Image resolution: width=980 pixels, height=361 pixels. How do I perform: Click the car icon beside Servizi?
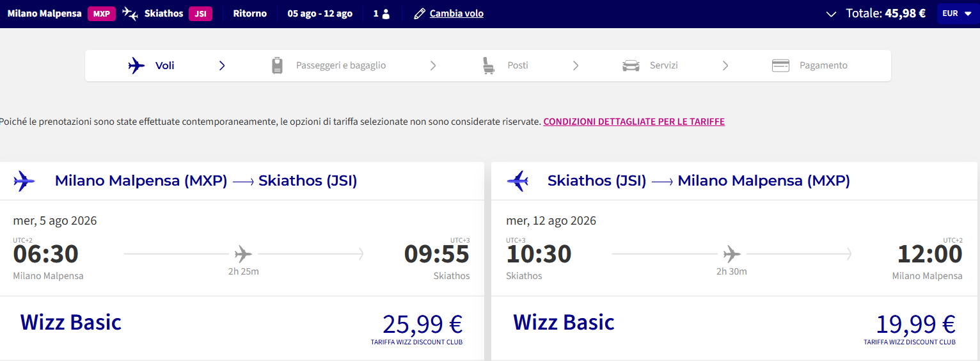tap(631, 65)
